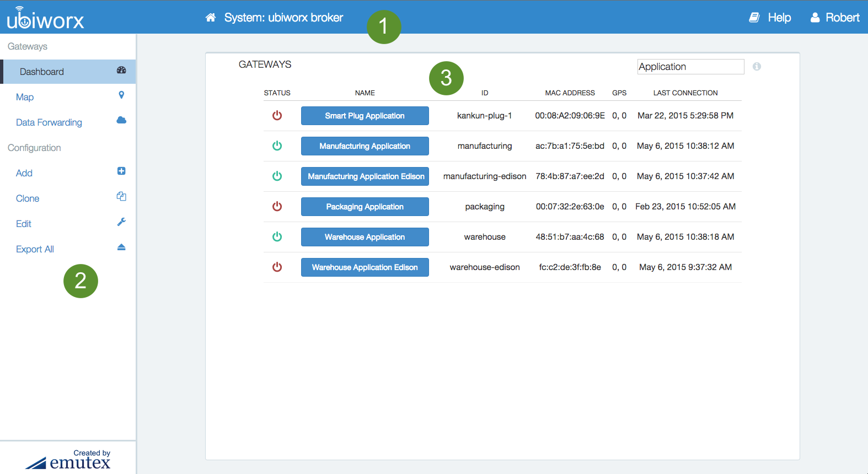Select Clone in the sidebar

[69, 198]
